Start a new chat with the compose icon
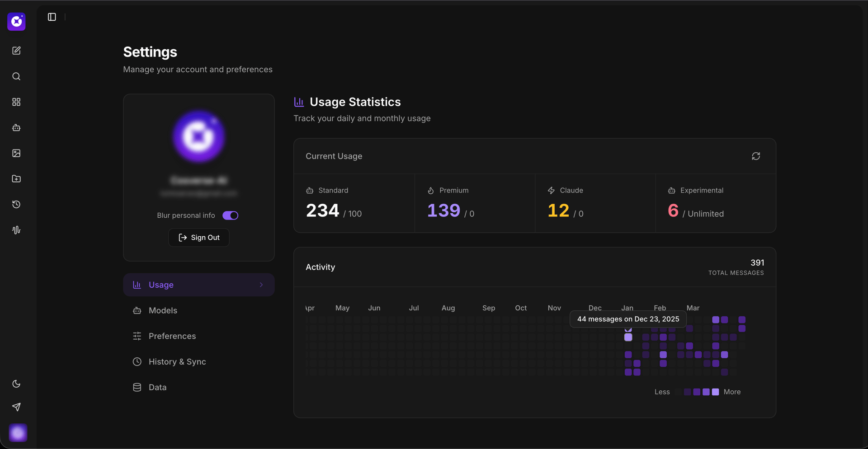Image resolution: width=868 pixels, height=449 pixels. coord(16,50)
